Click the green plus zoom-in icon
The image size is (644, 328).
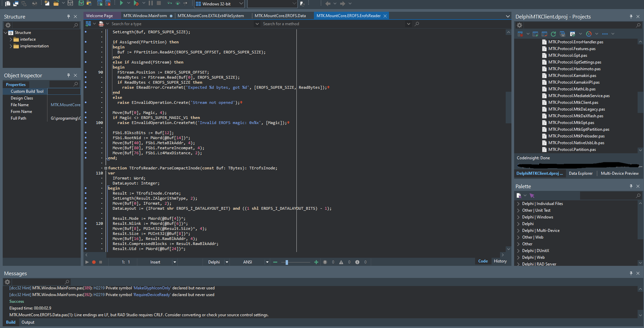tap(316, 262)
